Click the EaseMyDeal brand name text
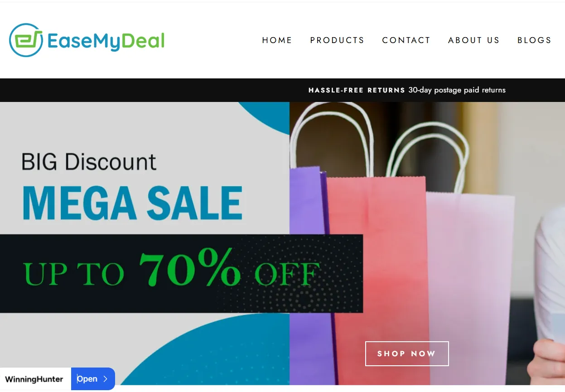The height and width of the screenshot is (392, 565). pos(106,41)
